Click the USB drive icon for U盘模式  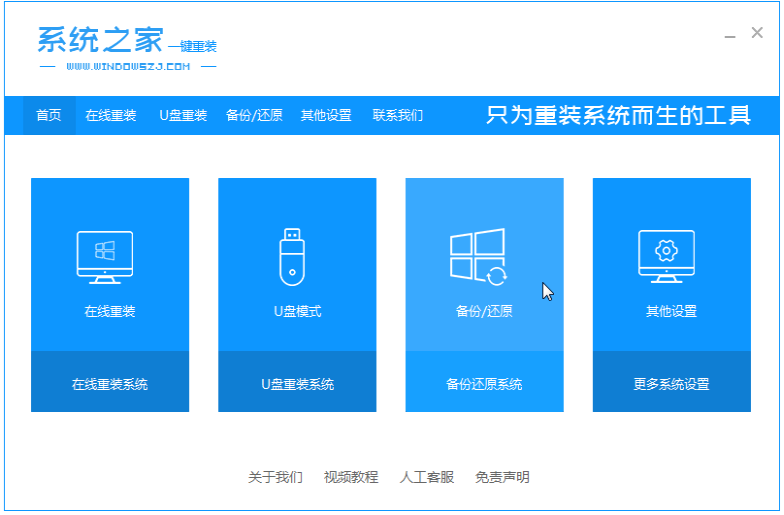click(292, 257)
